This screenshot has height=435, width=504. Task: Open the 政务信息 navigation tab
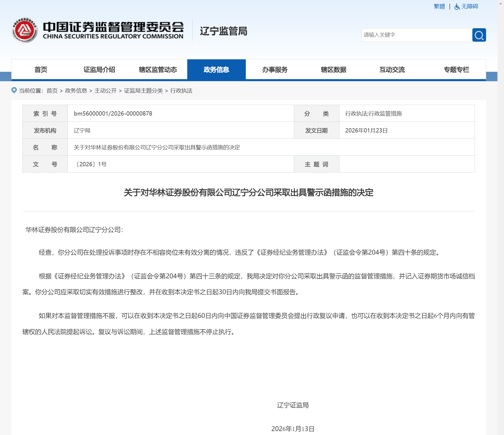(216, 70)
